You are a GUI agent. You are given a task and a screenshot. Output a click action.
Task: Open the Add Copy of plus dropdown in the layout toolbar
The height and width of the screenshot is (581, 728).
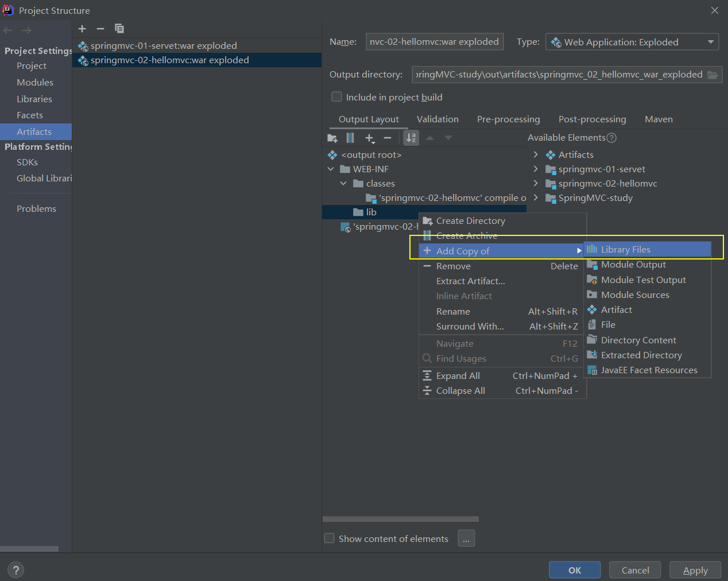click(x=370, y=138)
